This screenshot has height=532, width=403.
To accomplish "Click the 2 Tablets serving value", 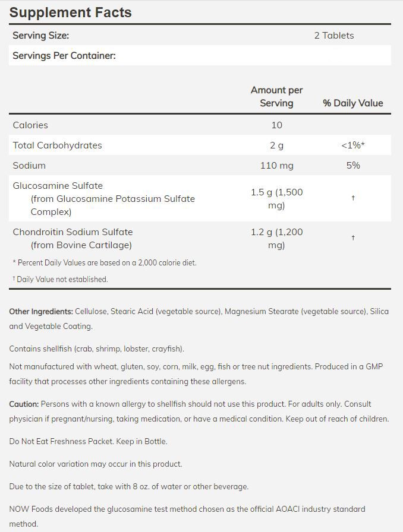I will pyautogui.click(x=334, y=36).
